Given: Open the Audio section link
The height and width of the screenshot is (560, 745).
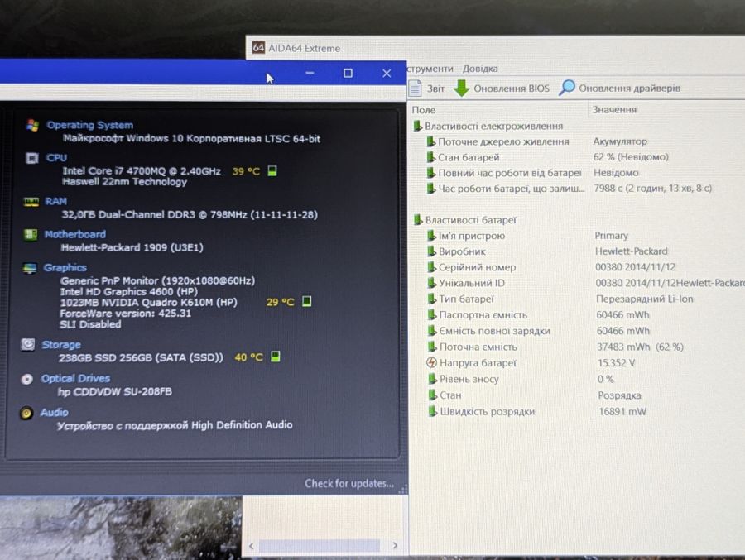Looking at the screenshot, I should click(54, 412).
